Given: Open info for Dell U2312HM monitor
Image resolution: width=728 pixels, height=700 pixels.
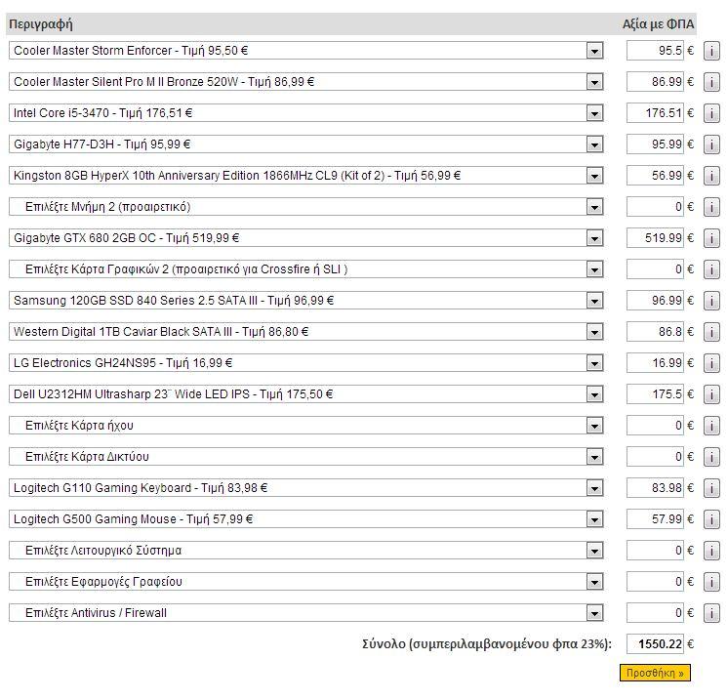Looking at the screenshot, I should pos(711,394).
